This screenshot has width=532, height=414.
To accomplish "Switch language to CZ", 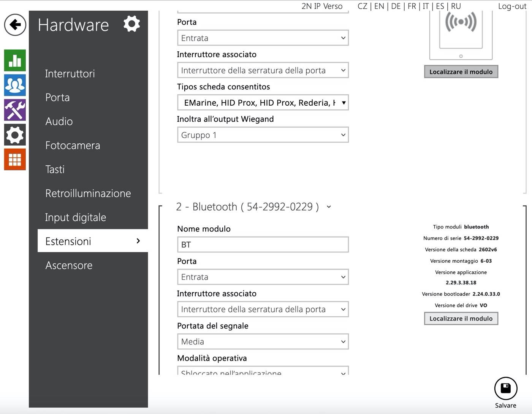I will 363,6.
